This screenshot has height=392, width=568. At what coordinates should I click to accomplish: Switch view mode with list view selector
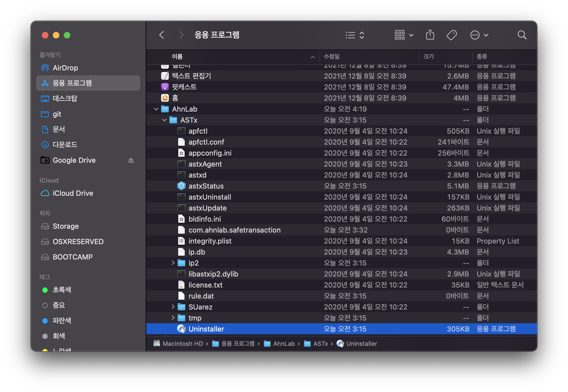pos(355,35)
